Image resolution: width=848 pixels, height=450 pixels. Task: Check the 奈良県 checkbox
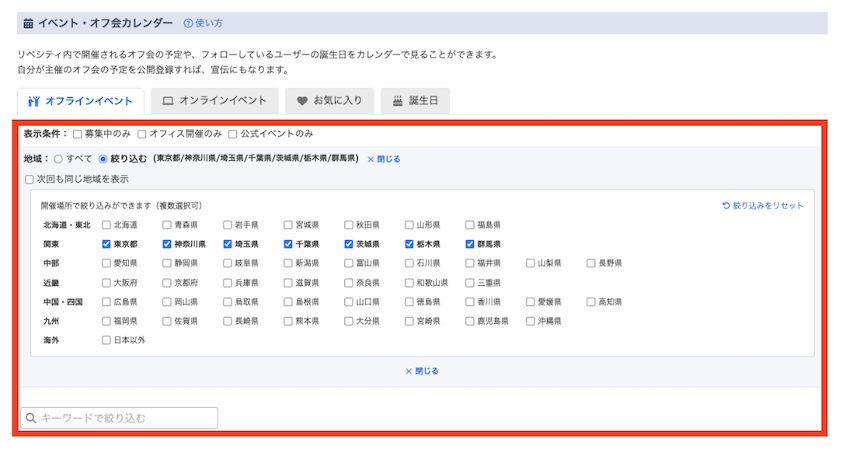pyautogui.click(x=348, y=283)
